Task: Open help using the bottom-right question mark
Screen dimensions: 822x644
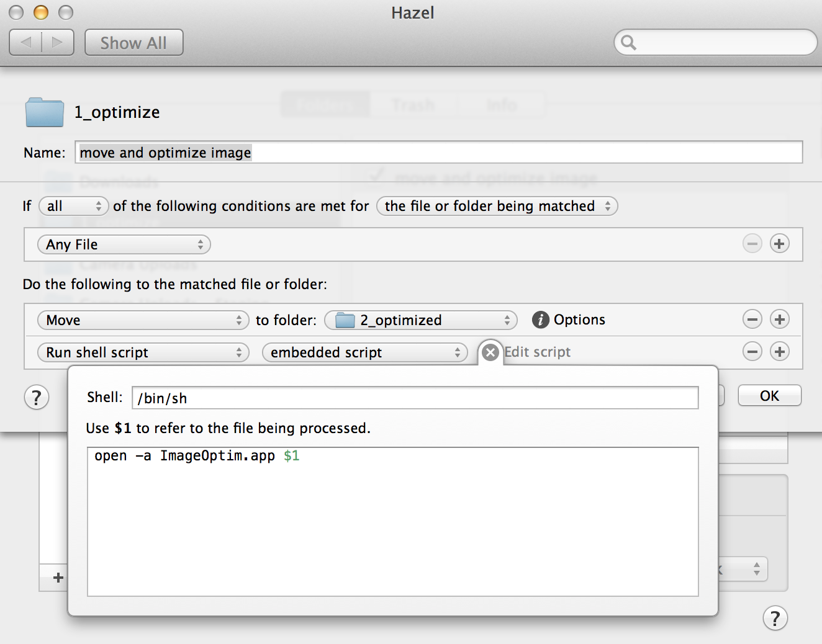Action: tap(775, 618)
